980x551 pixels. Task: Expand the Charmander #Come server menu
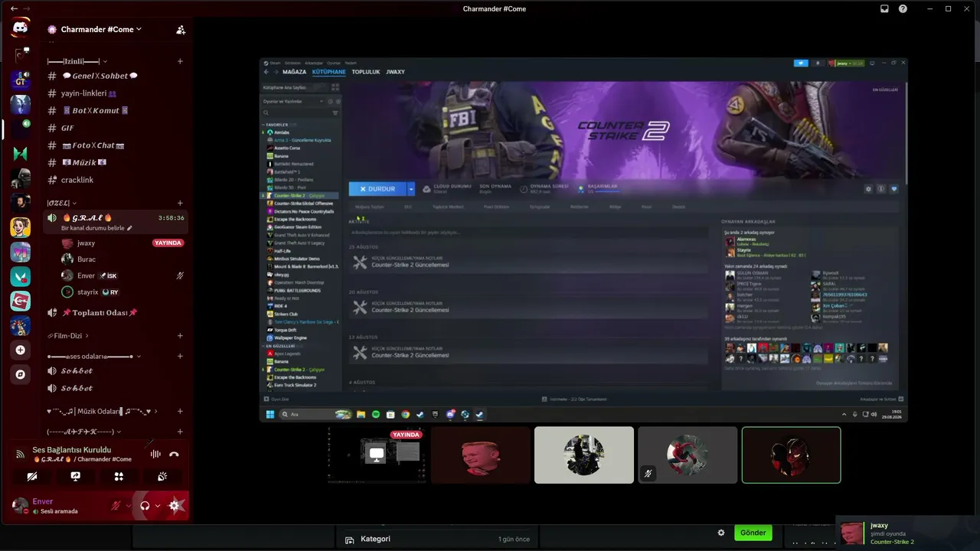101,29
